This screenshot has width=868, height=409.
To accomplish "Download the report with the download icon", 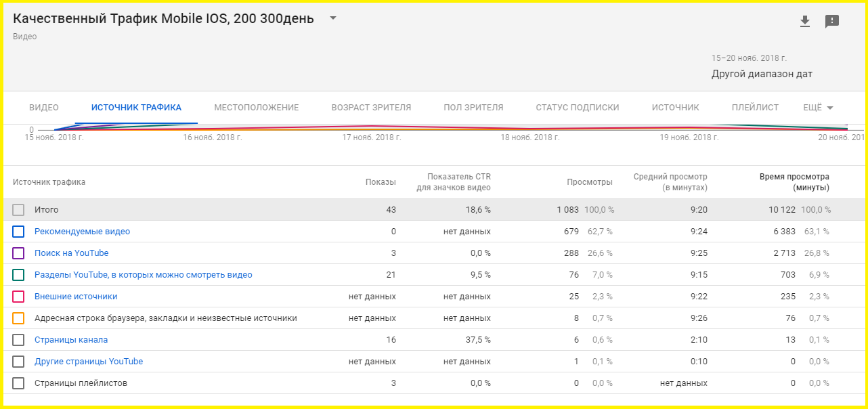I will [804, 22].
